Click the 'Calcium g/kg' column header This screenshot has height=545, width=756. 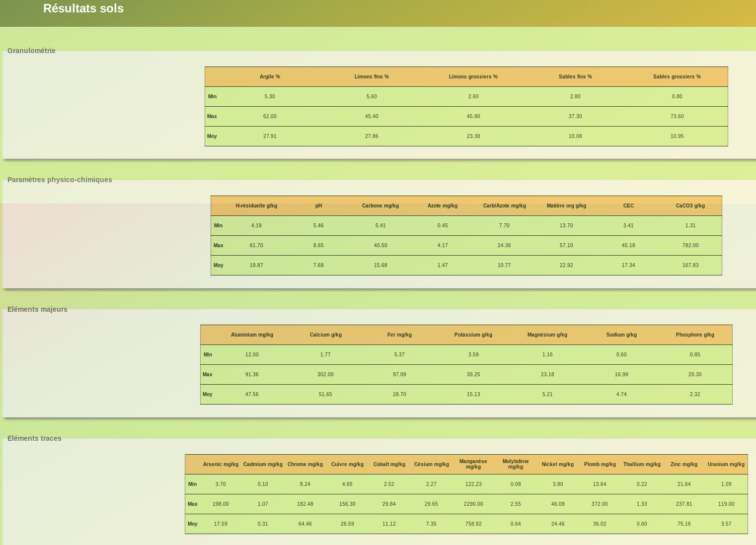point(325,335)
